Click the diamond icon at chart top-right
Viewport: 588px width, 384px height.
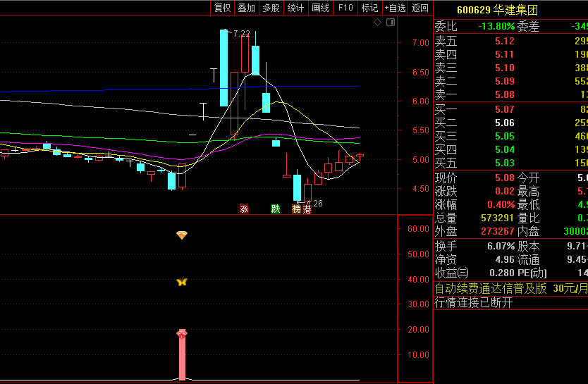point(378,23)
